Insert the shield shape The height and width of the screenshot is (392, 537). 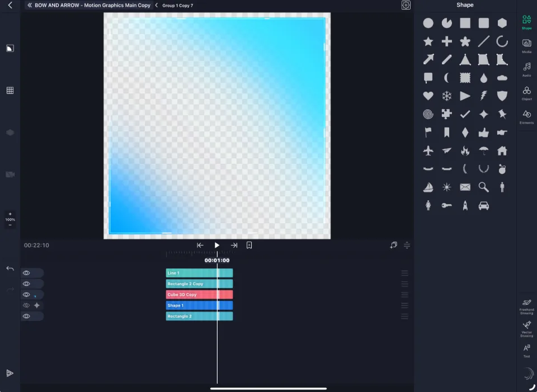[502, 96]
